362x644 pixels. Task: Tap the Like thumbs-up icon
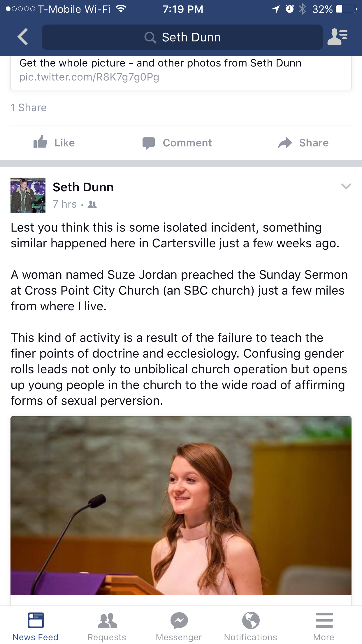point(40,142)
